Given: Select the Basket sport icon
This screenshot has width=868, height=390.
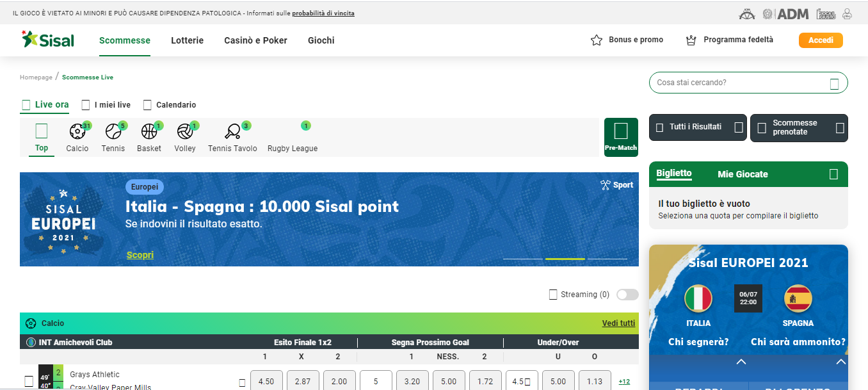Looking at the screenshot, I should click(x=149, y=132).
